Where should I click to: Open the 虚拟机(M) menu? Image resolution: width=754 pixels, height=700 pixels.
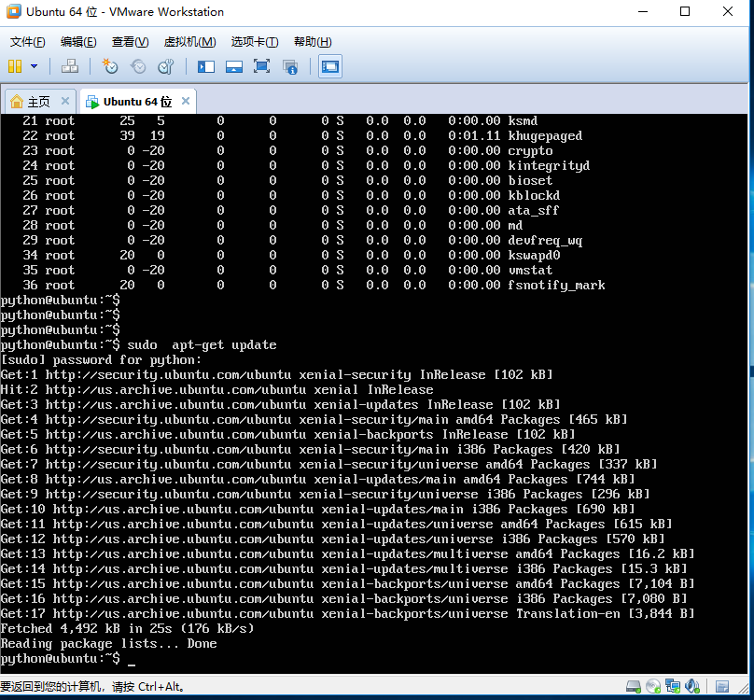[189, 42]
